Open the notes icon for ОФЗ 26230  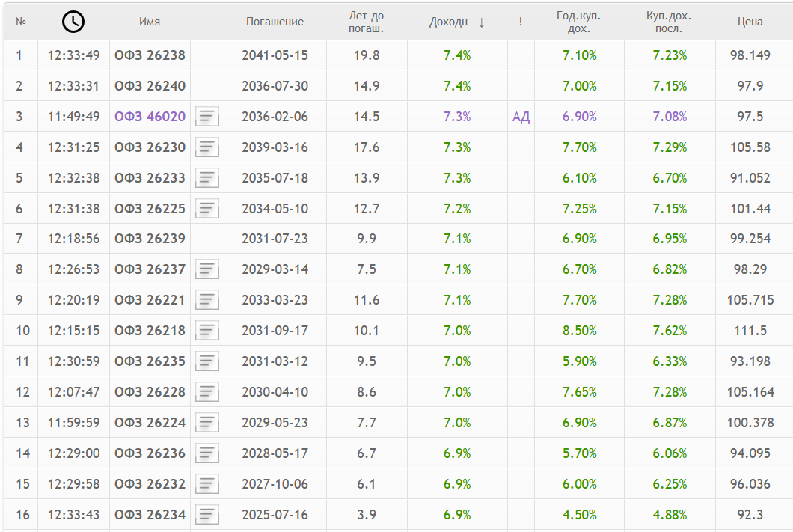(x=206, y=147)
